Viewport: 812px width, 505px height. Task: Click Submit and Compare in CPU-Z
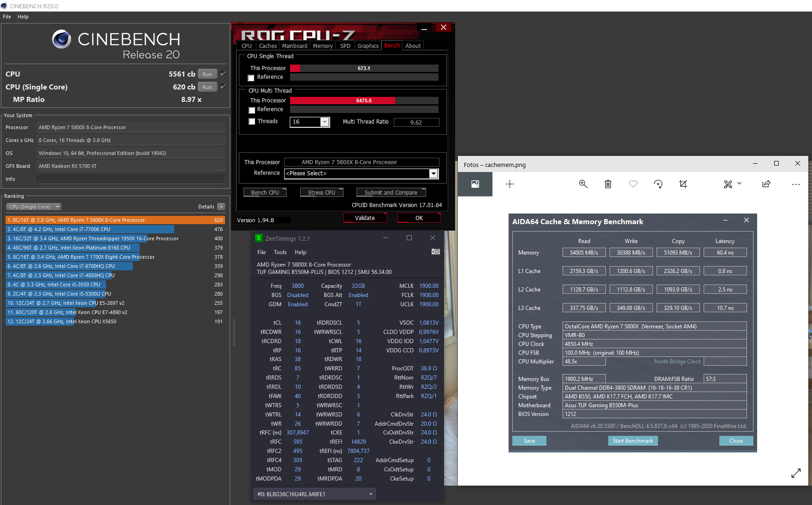(391, 192)
